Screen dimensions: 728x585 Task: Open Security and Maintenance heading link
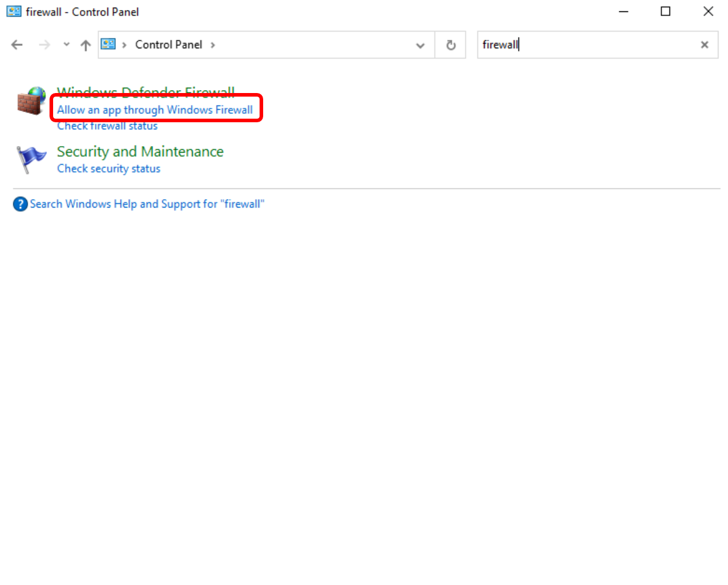pos(140,151)
